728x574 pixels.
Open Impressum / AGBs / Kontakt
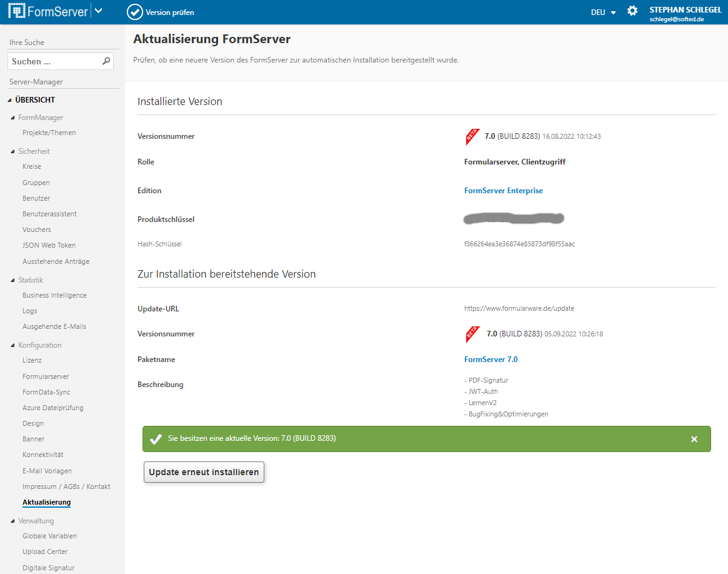pos(66,486)
